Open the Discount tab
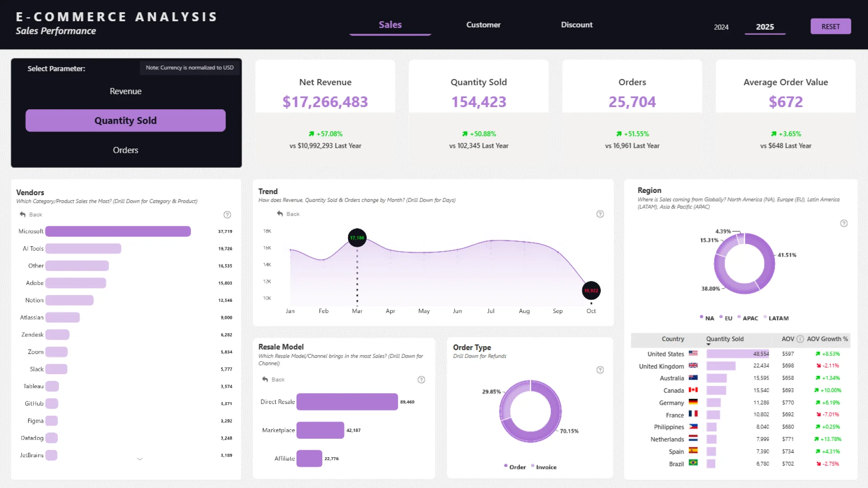Image resolution: width=868 pixels, height=488 pixels. (576, 25)
